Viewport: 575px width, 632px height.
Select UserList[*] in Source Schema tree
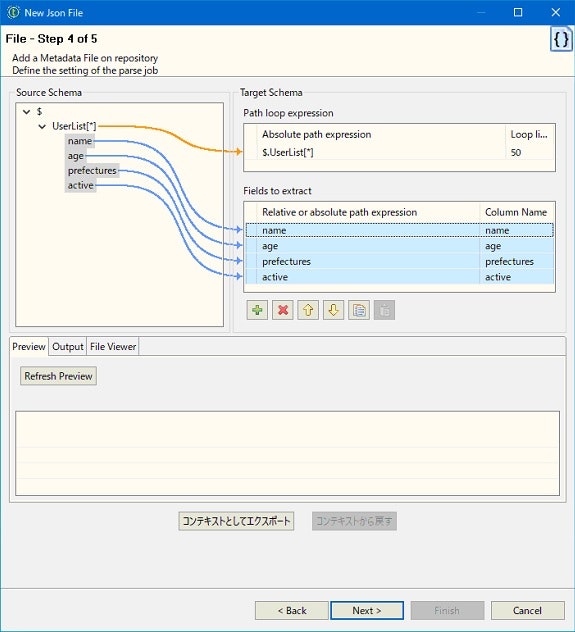click(74, 126)
